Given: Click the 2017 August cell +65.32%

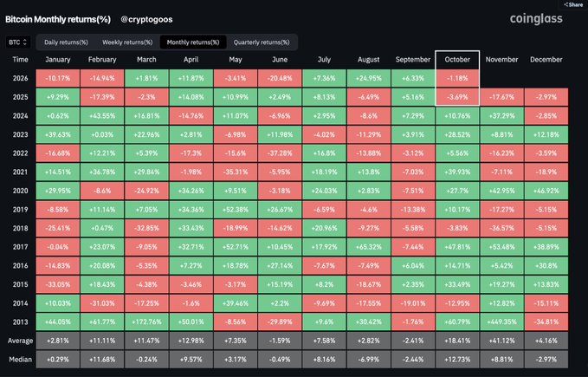Looking at the screenshot, I should [x=369, y=247].
